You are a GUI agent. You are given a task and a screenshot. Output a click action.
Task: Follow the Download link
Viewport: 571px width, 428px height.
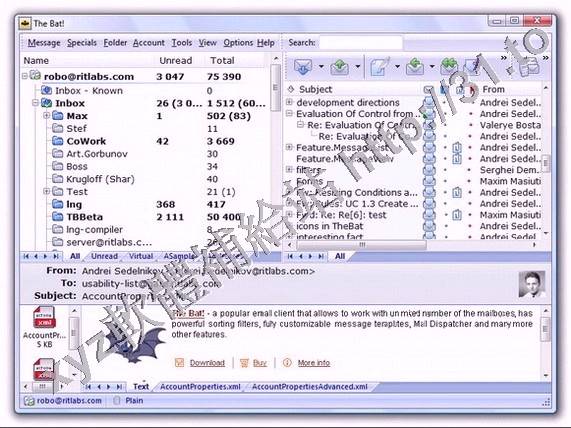207,363
